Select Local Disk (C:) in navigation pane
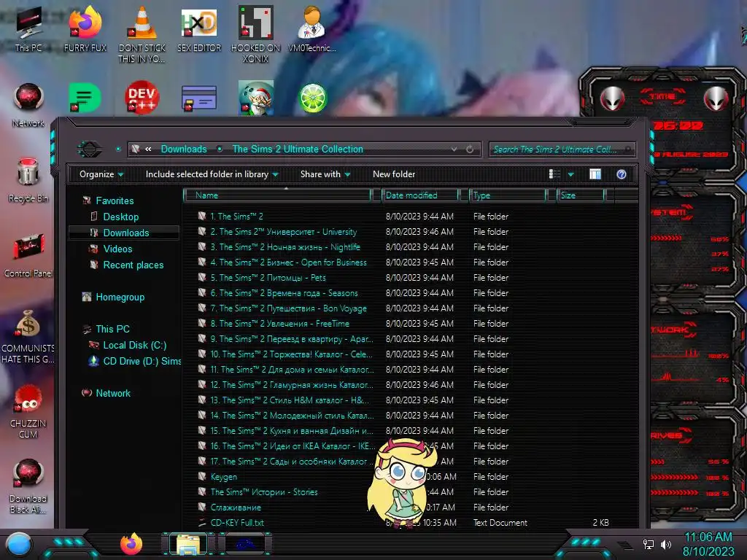 tap(135, 345)
